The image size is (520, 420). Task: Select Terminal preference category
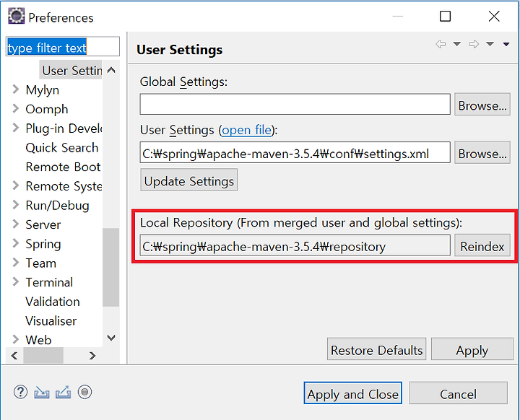pyautogui.click(x=49, y=282)
